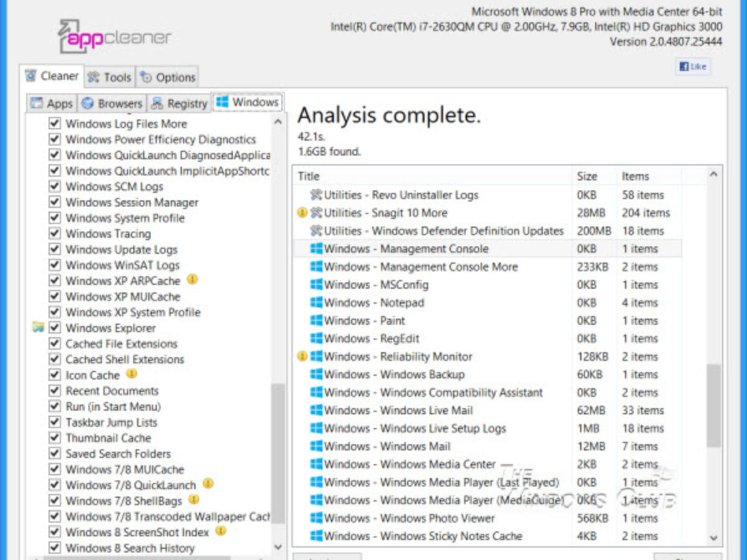Viewport: 747px width, 560px height.
Task: Uncheck Windows Update Logs
Action: pyautogui.click(x=55, y=250)
